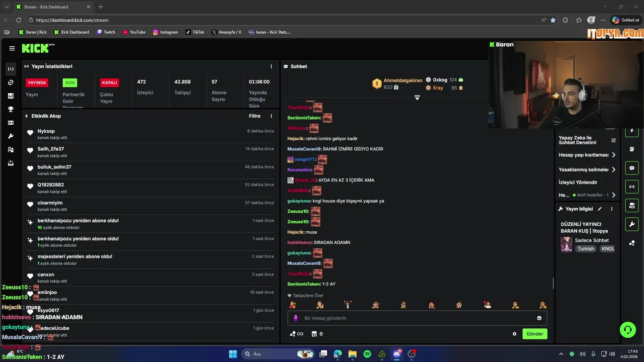The width and height of the screenshot is (644, 362).
Task: Open YouTube bookmark in bookmarks bar
Action: coord(134,32)
